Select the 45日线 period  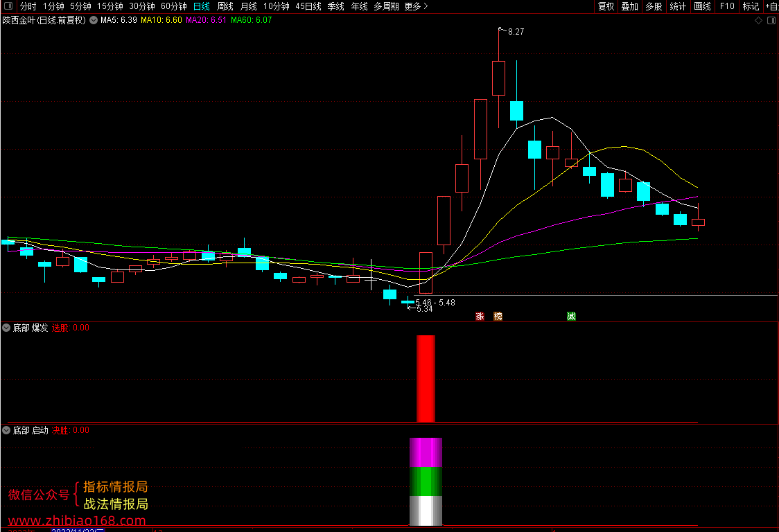tap(308, 6)
